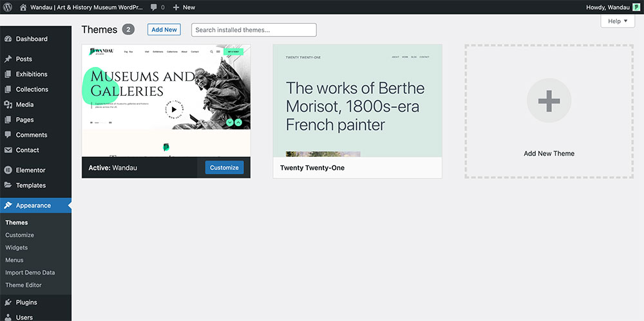Screen dimensions: 644x321
Task: Click the large plus icon to add theme
Action: (549, 101)
